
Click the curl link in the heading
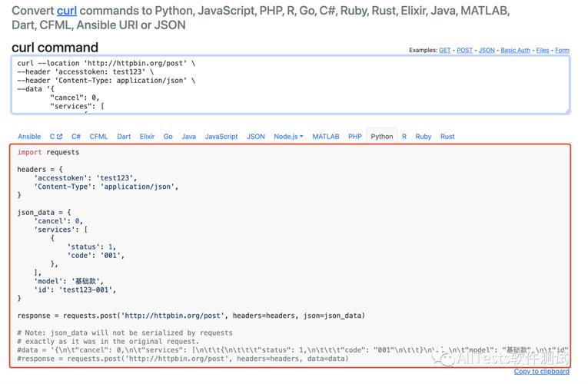coord(66,12)
